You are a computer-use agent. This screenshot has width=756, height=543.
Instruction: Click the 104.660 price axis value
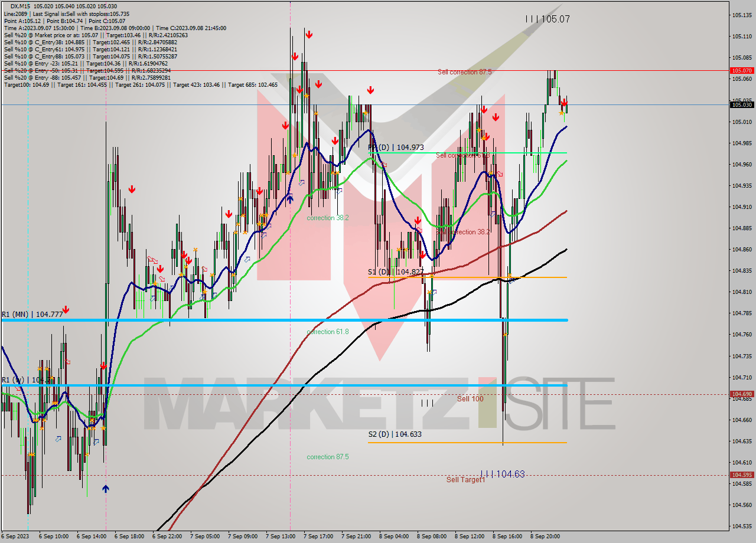(742, 420)
